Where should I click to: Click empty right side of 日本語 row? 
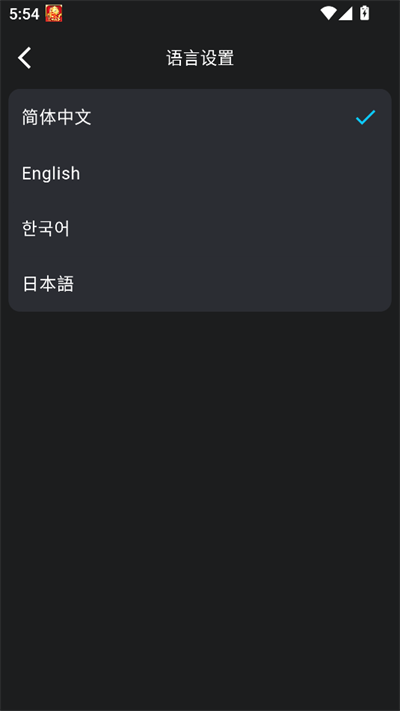click(x=272, y=284)
